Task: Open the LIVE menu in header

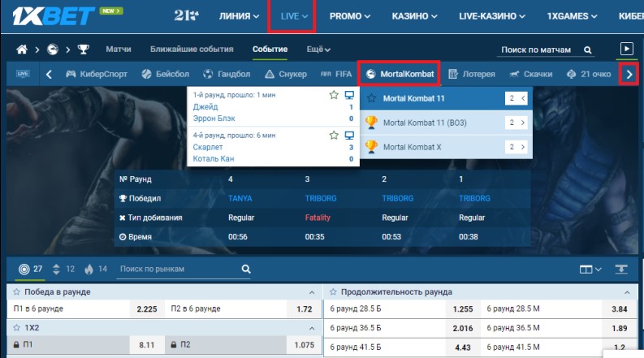Action: coord(292,16)
